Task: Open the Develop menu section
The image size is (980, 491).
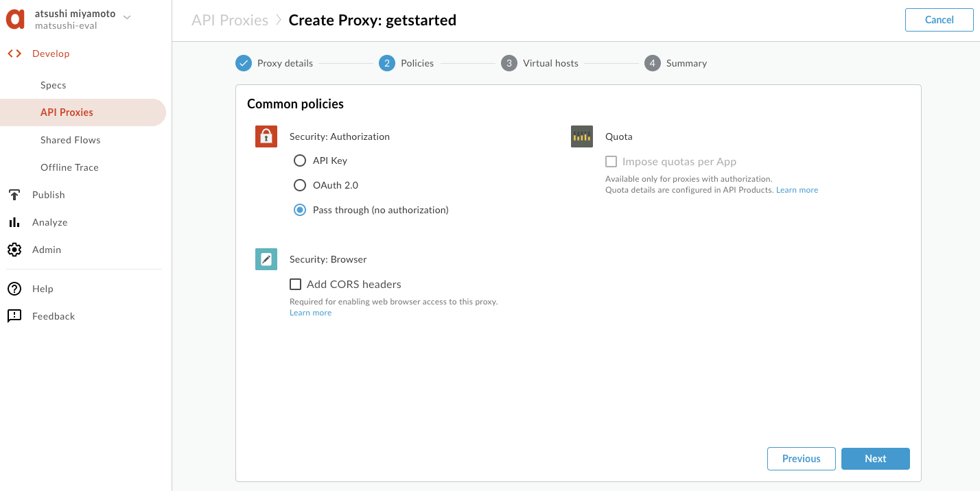Action: [51, 53]
